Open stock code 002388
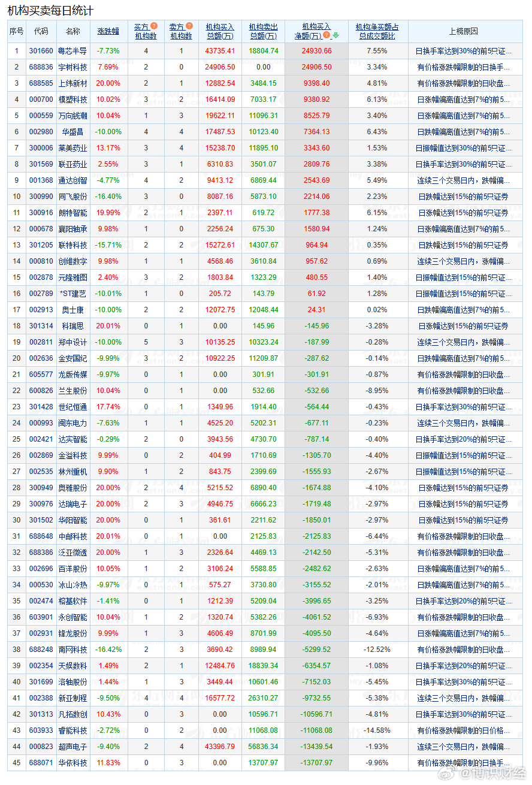 (x=41, y=698)
